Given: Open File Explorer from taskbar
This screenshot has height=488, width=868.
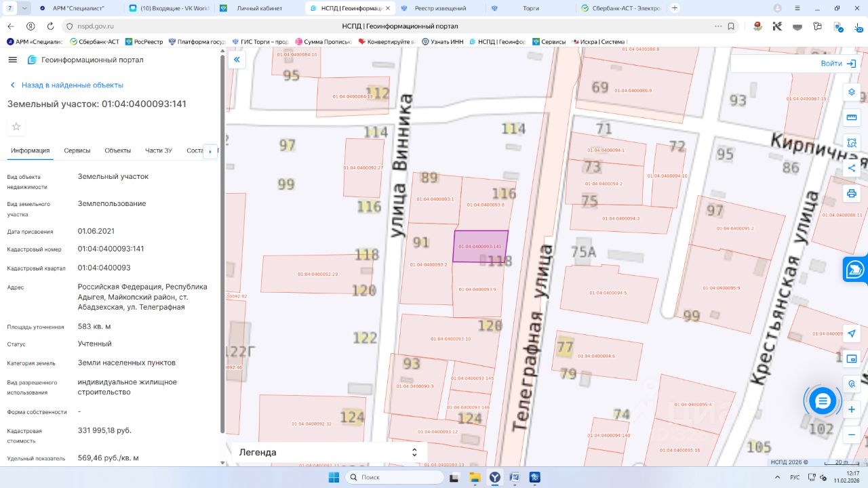Looking at the screenshot, I should tap(475, 477).
